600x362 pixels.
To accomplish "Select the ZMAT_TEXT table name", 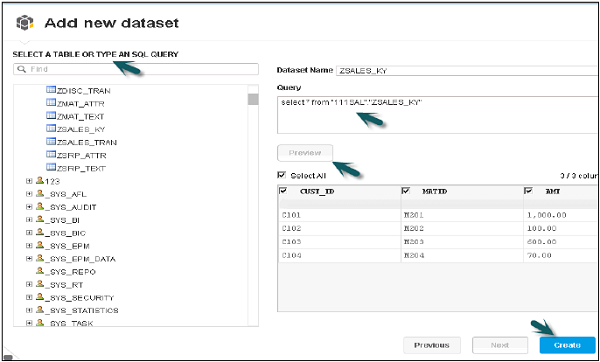I will 80,116.
